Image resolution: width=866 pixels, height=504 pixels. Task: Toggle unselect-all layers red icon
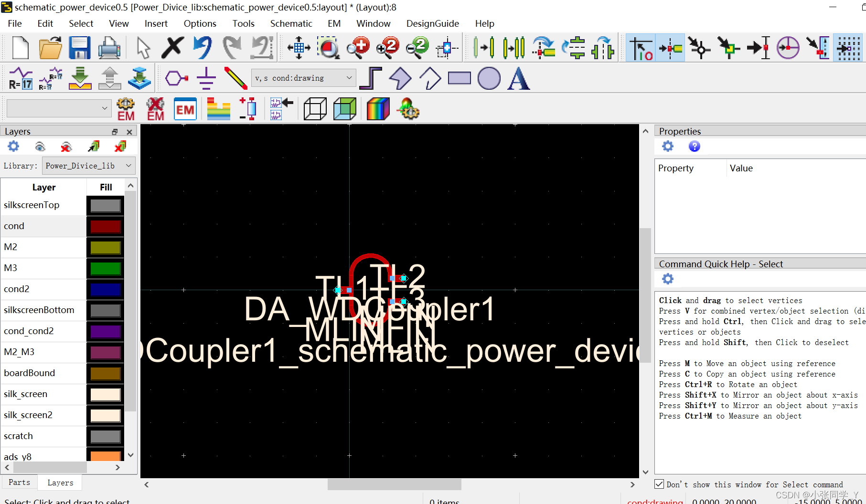coord(120,147)
